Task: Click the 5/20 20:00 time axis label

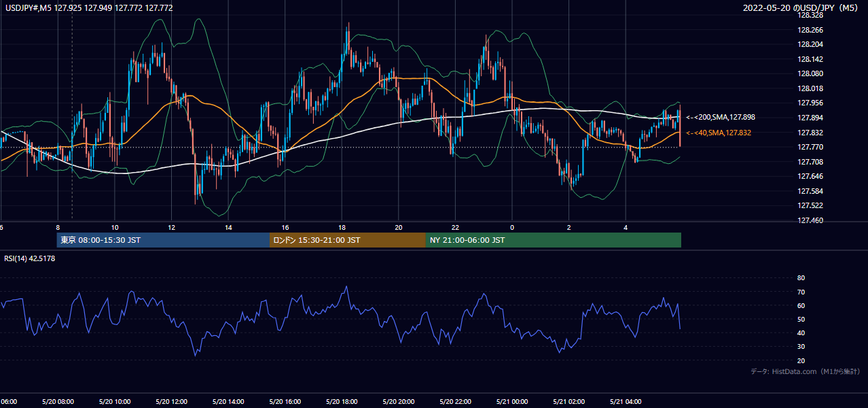Action: [398, 402]
